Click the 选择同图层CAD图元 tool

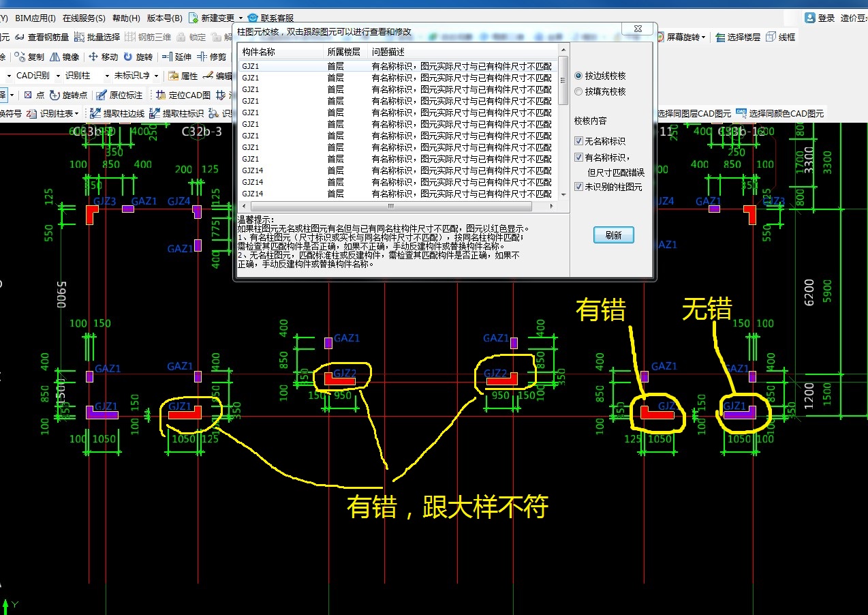pyautogui.click(x=694, y=113)
